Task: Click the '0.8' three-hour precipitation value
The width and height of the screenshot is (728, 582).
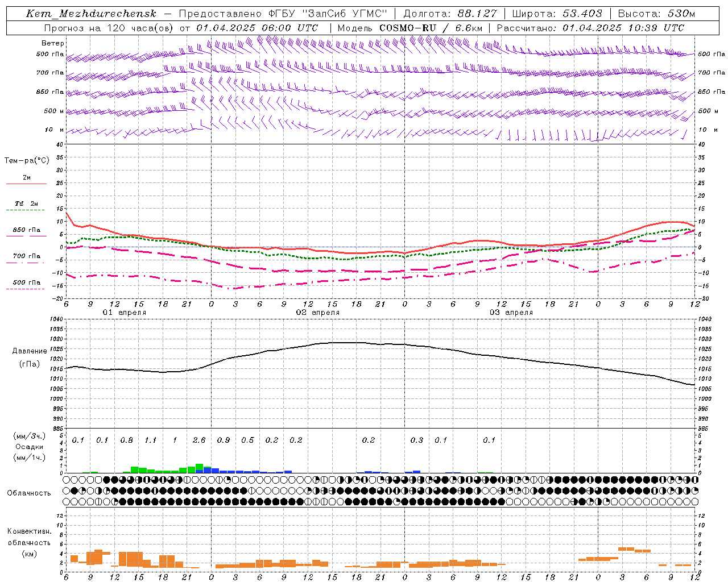Action: tap(126, 440)
